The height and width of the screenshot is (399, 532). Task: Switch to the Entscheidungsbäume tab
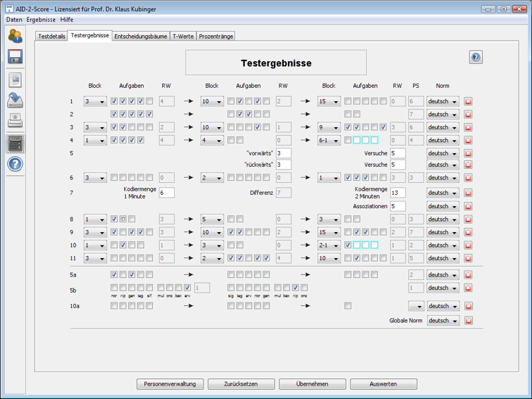point(140,36)
